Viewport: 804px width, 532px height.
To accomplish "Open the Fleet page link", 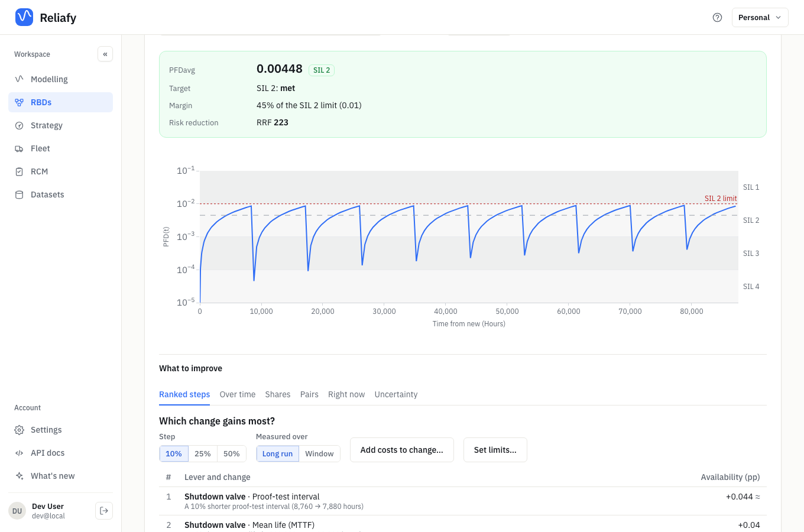I will click(60, 148).
